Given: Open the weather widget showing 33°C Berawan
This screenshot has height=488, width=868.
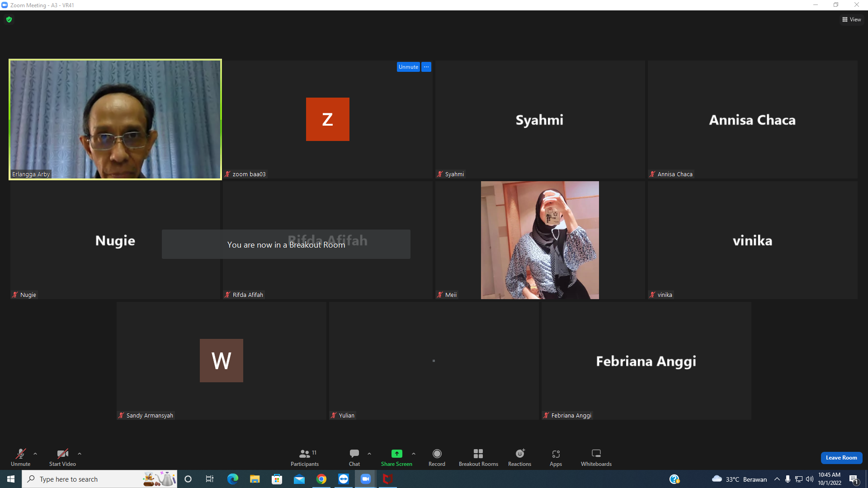Looking at the screenshot, I should point(739,479).
